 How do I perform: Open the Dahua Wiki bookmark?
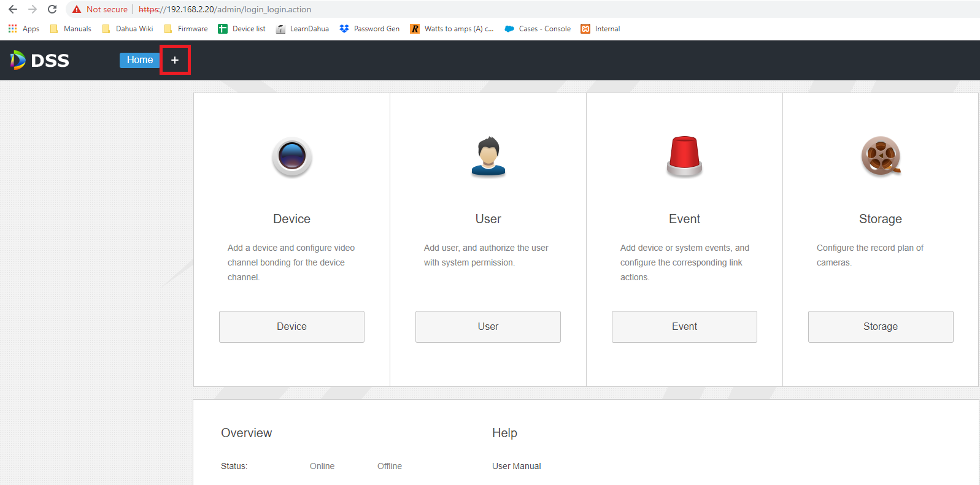click(x=128, y=29)
